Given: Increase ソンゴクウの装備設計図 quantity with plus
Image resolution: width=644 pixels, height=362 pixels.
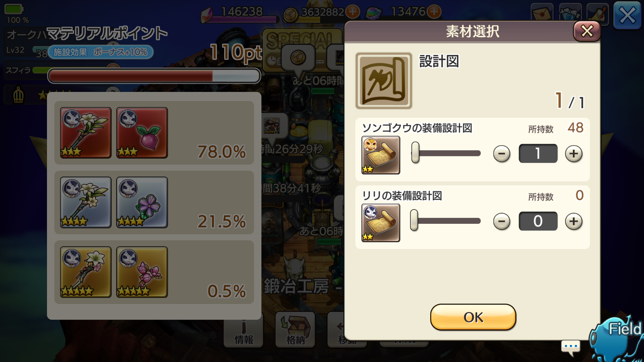Looking at the screenshot, I should 574,154.
